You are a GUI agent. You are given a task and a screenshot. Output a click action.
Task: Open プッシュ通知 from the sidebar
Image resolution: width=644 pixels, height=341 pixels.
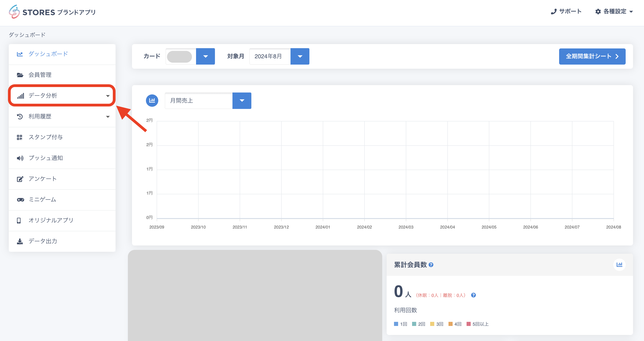[45, 158]
